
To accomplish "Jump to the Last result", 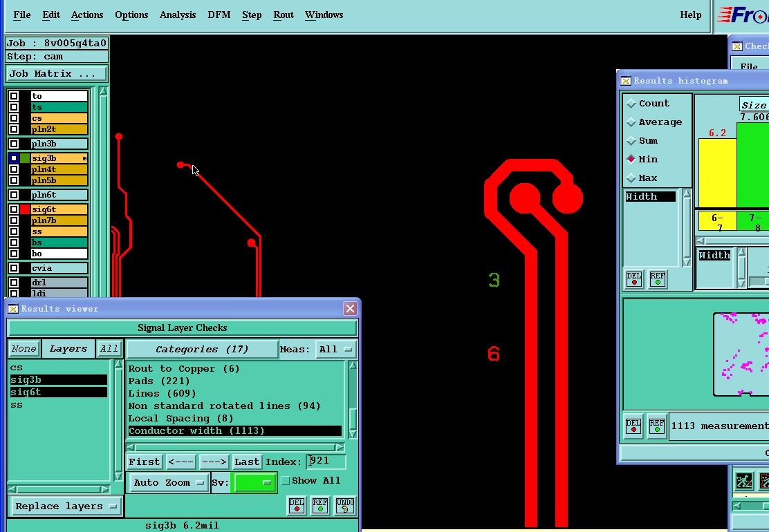I will click(247, 462).
